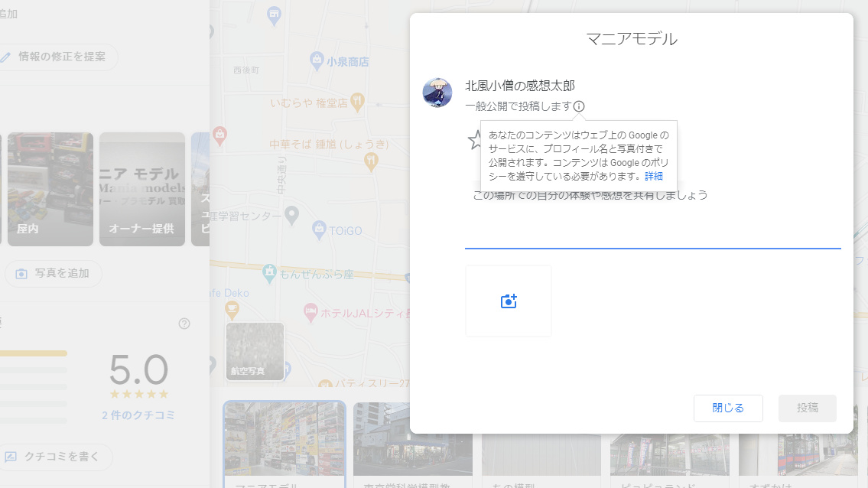Screen dimensions: 868x488
Task: Select the ホテルJALシティ hotel map marker
Action: [311, 311]
